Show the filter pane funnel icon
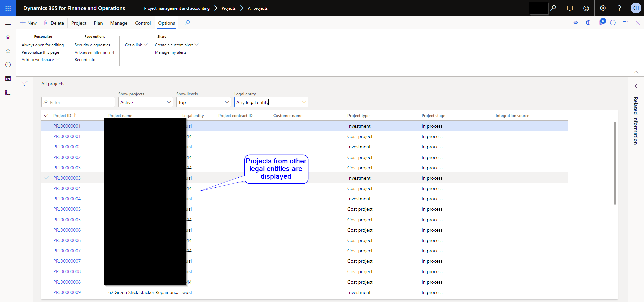This screenshot has width=644, height=302. [24, 83]
